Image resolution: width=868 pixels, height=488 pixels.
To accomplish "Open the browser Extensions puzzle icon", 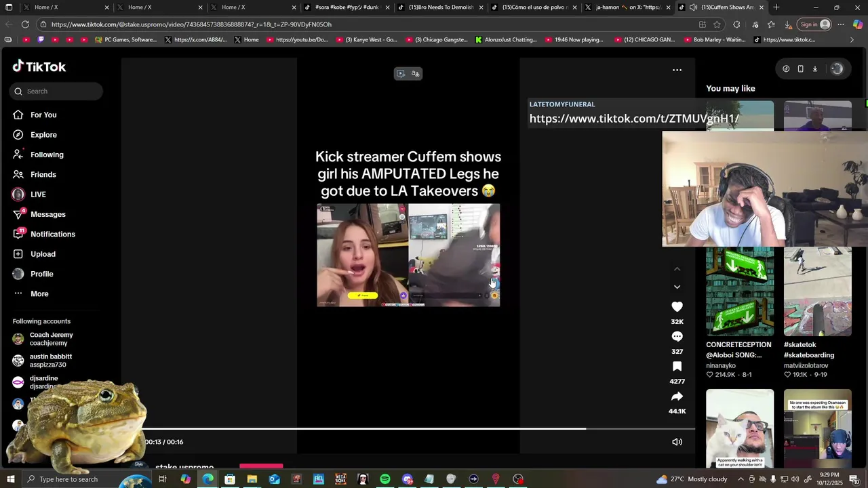I will coord(736,24).
